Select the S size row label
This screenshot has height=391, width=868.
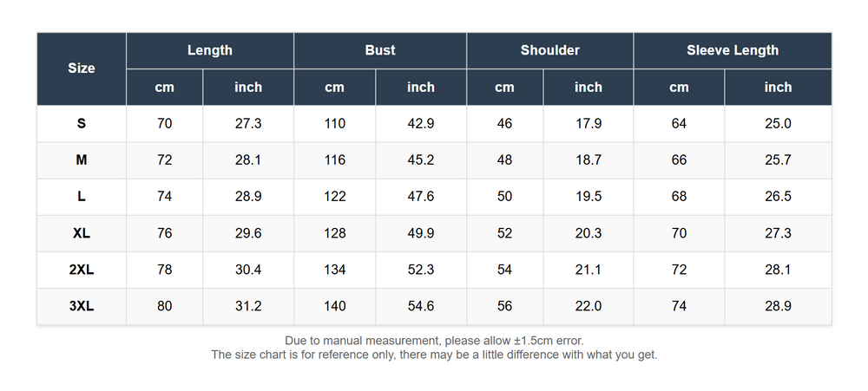pos(82,123)
